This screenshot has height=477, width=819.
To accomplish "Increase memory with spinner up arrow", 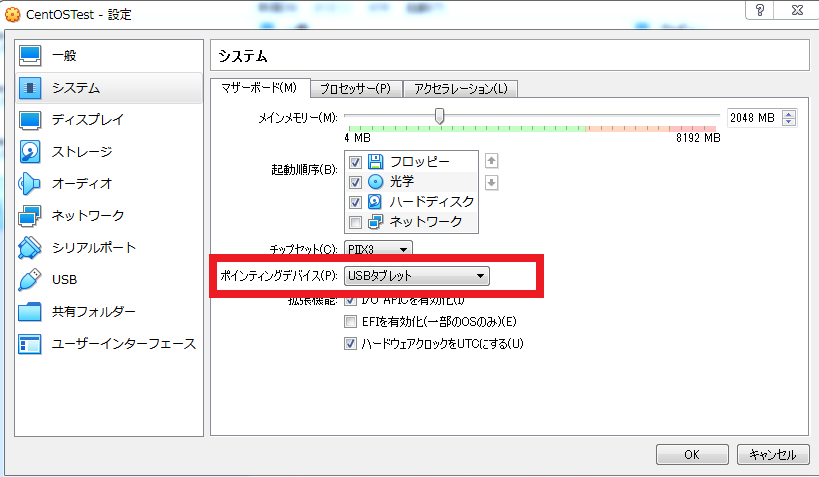I will point(789,113).
